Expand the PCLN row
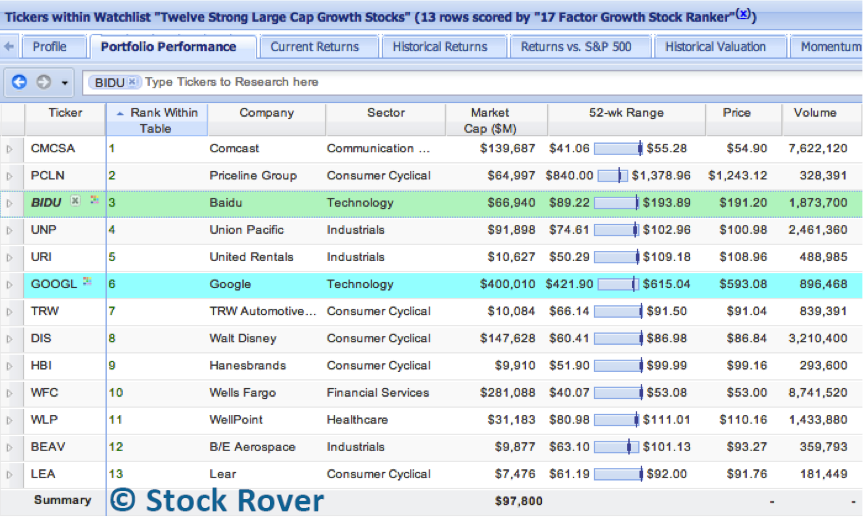The height and width of the screenshot is (517, 863). [9, 176]
